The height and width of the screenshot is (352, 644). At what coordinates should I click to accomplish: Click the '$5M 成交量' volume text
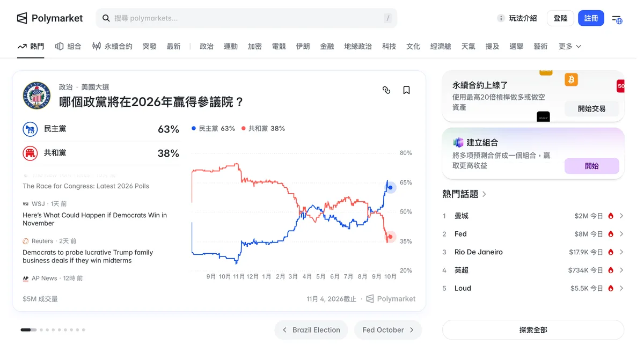coord(40,299)
